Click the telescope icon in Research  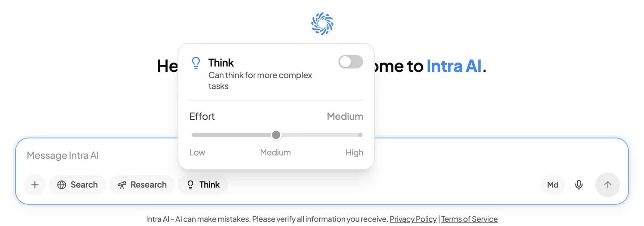(x=122, y=185)
